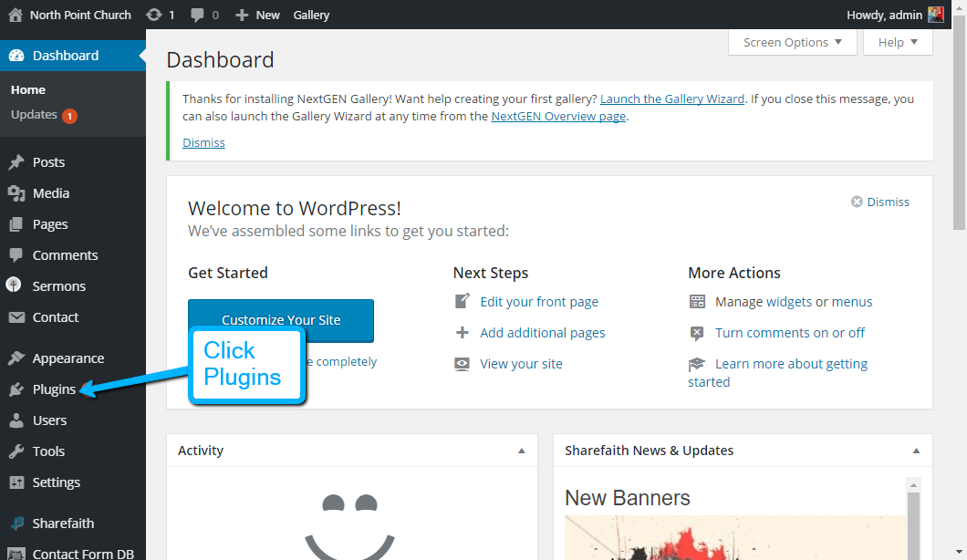Click the Pages icon in sidebar
Image resolution: width=967 pixels, height=560 pixels.
16,223
